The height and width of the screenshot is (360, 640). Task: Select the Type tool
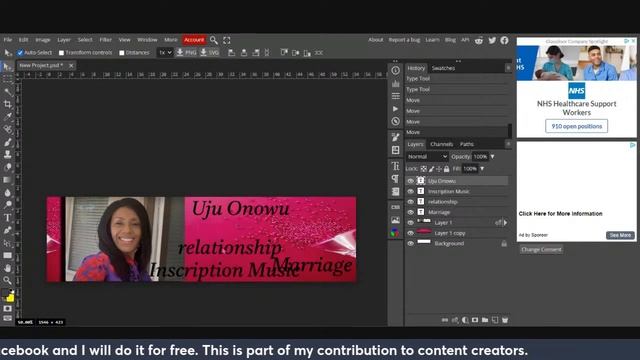click(7, 218)
